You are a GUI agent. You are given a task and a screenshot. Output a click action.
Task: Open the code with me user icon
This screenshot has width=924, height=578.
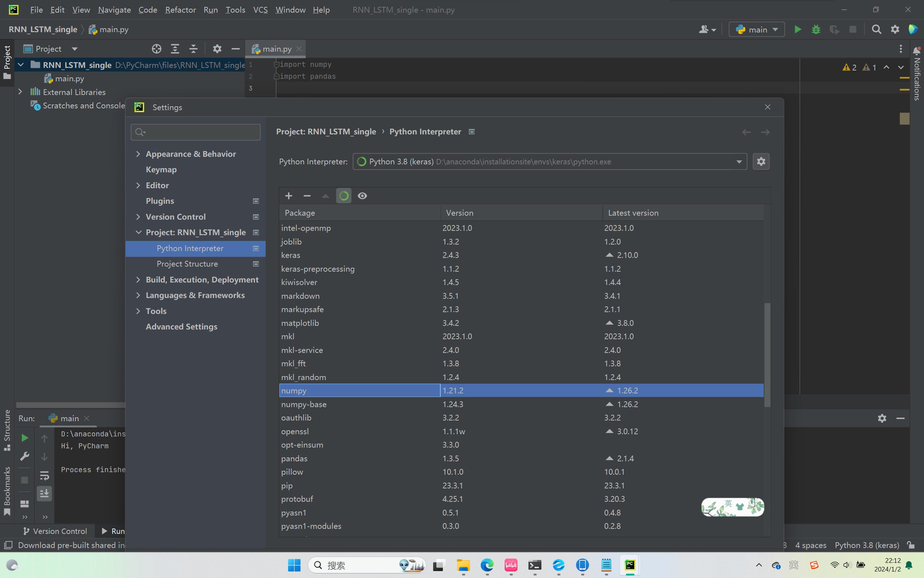pyautogui.click(x=707, y=29)
